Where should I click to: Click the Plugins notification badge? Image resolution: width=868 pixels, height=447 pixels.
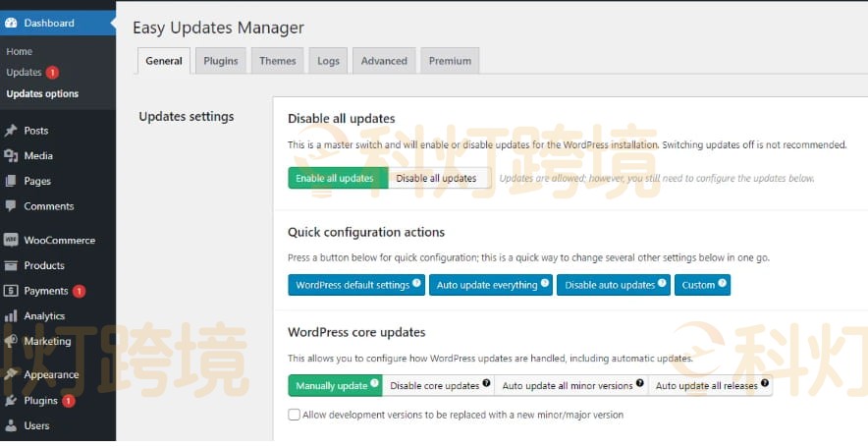(x=68, y=401)
